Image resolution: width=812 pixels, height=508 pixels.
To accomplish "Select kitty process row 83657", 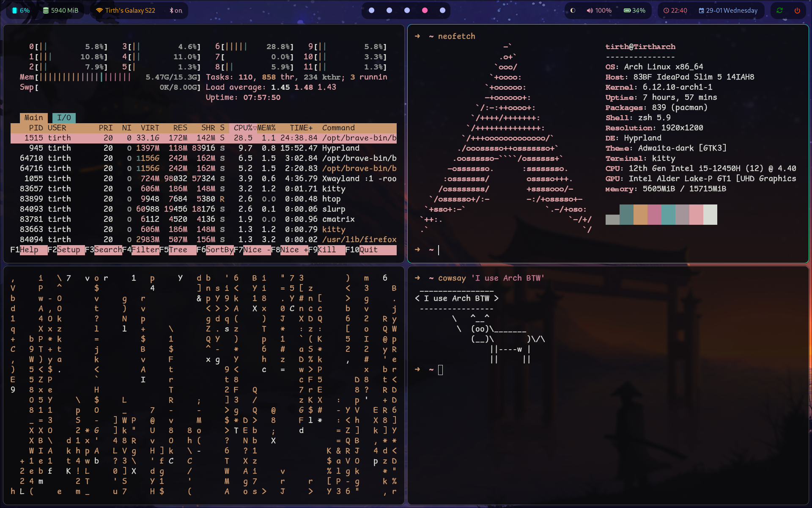I will point(203,189).
